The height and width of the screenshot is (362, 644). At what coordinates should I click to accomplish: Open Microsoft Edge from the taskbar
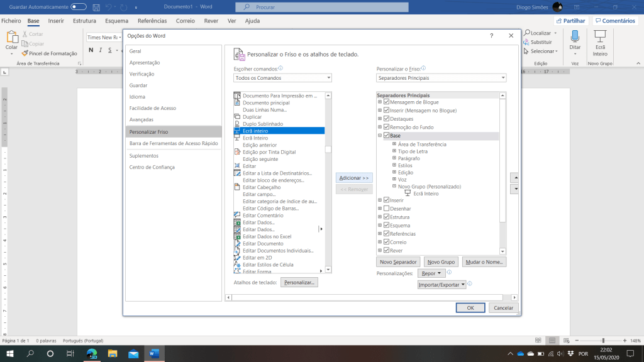[91, 354]
